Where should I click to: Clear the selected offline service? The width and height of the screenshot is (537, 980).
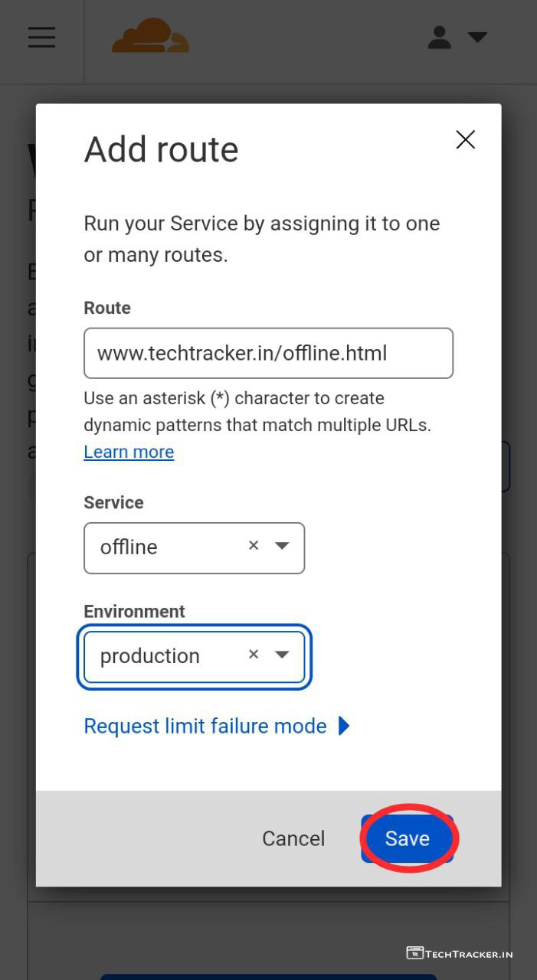254,546
